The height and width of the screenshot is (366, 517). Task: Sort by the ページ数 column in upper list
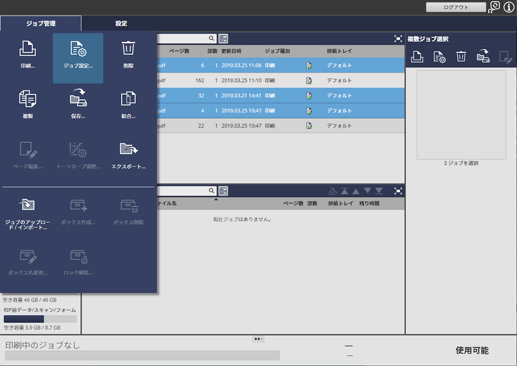click(x=179, y=51)
